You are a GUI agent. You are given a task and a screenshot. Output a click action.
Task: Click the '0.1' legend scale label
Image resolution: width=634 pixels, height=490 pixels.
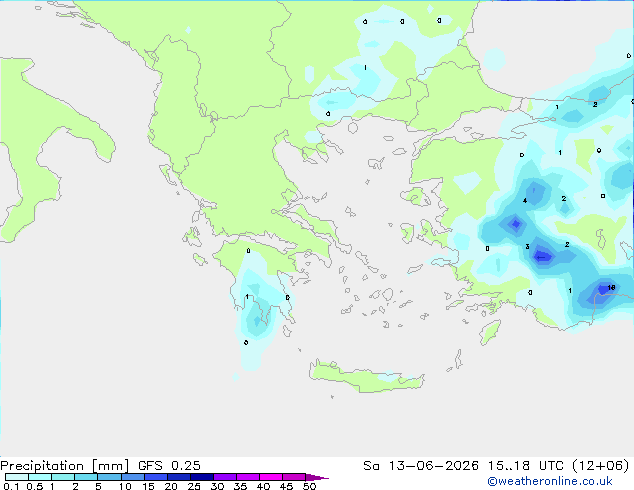pyautogui.click(x=11, y=486)
